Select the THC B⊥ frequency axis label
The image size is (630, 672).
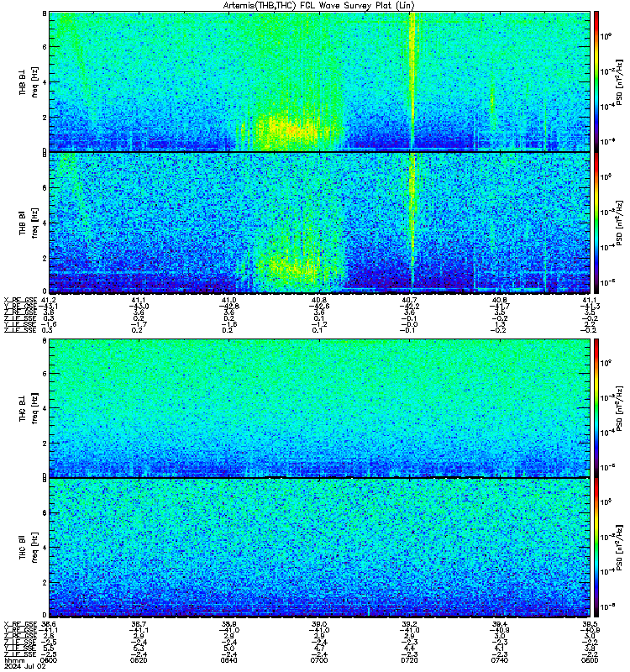pos(29,408)
